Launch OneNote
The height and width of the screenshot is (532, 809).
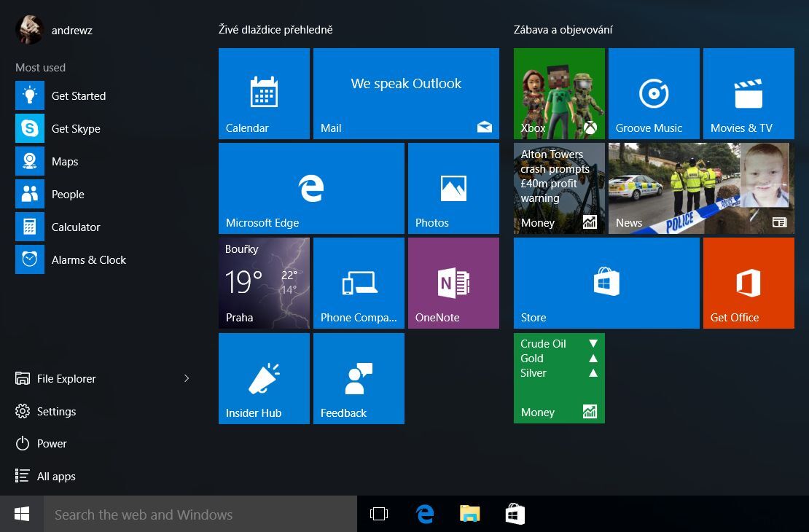(x=453, y=283)
